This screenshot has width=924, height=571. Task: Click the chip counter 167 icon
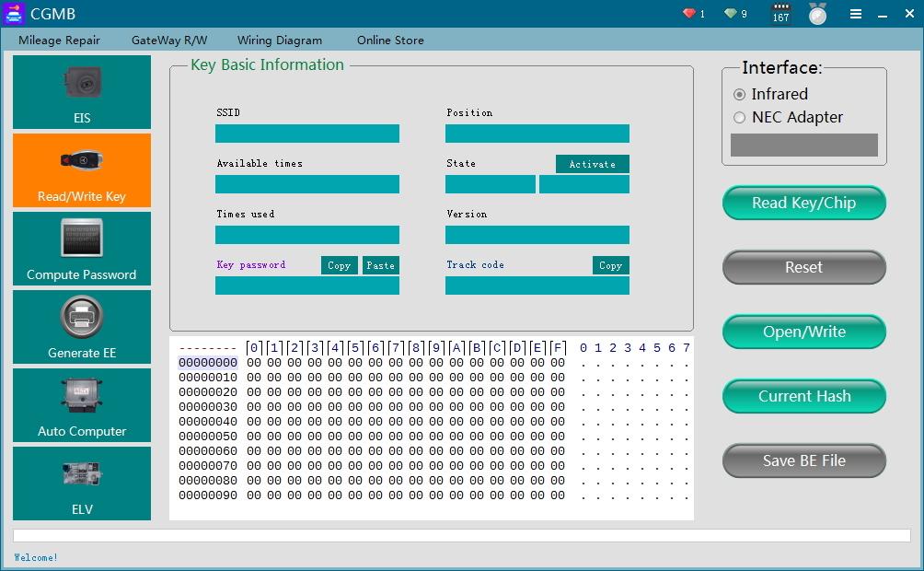[780, 14]
